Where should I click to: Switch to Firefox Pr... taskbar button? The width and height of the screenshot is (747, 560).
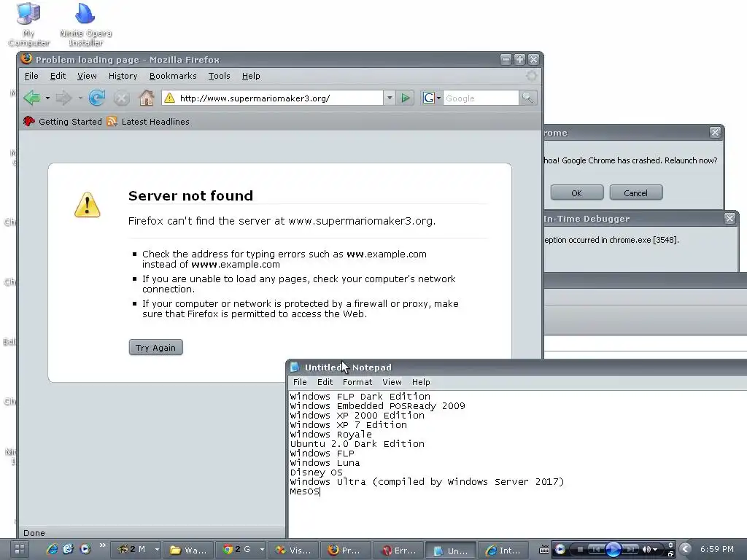coord(345,550)
